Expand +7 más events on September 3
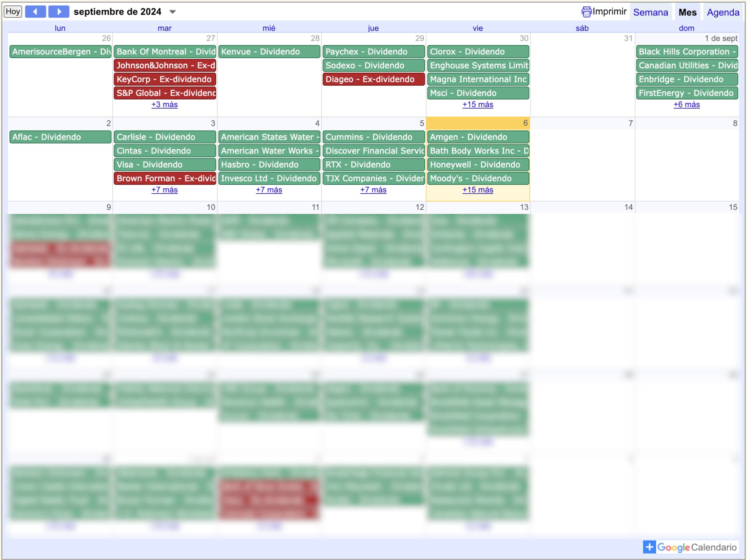Viewport: 747px width, 560px height. (165, 190)
